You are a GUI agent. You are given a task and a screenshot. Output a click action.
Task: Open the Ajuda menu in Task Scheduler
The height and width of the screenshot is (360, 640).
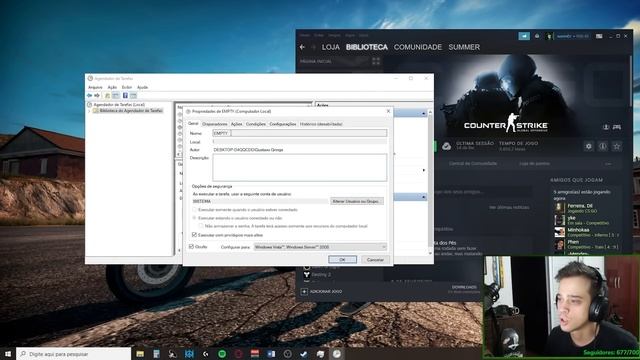point(142,87)
